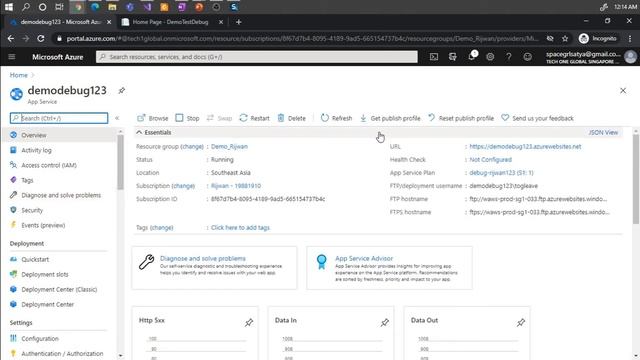Close the demodebug123 blade
Screen dimensions: 640x360
tap(623, 91)
